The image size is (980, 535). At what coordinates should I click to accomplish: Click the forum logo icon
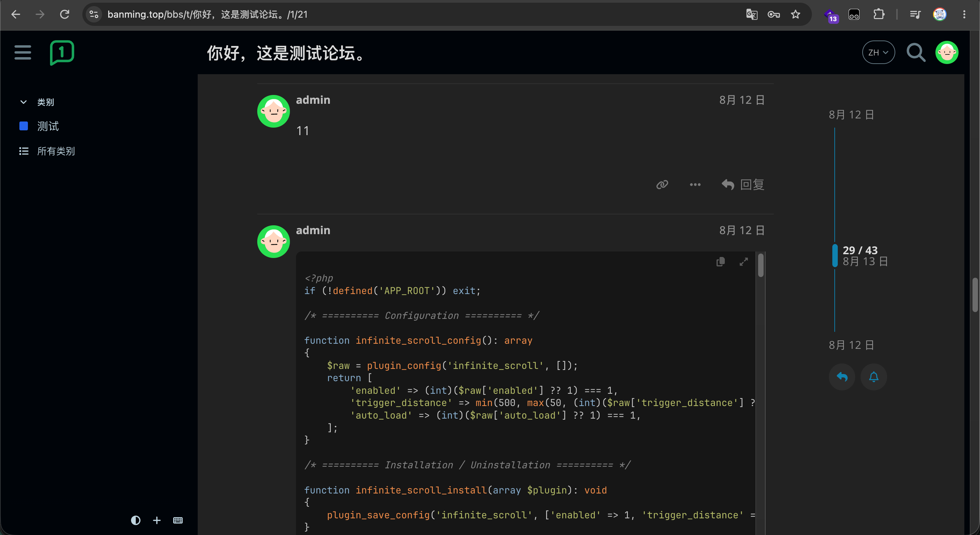click(62, 52)
